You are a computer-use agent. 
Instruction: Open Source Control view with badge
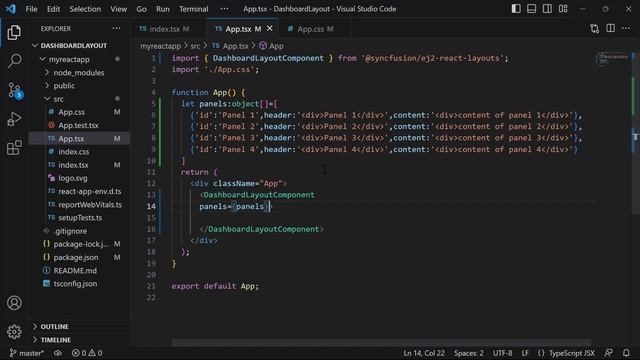point(15,90)
